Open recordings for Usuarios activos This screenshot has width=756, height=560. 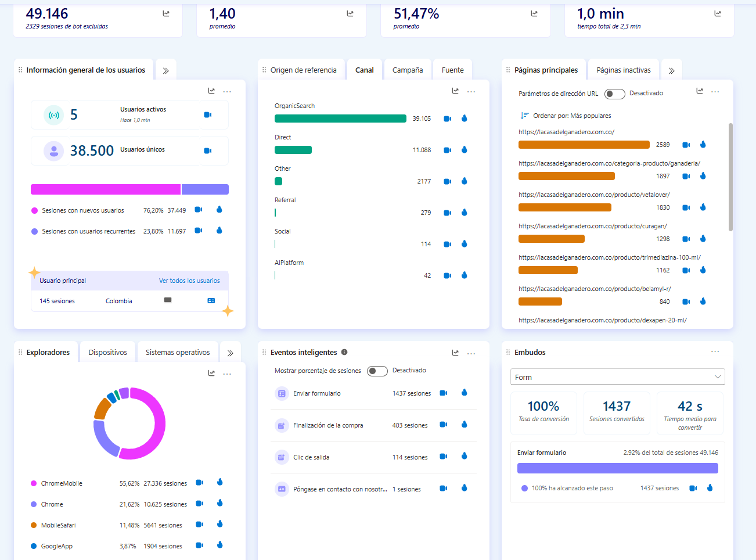pos(208,115)
